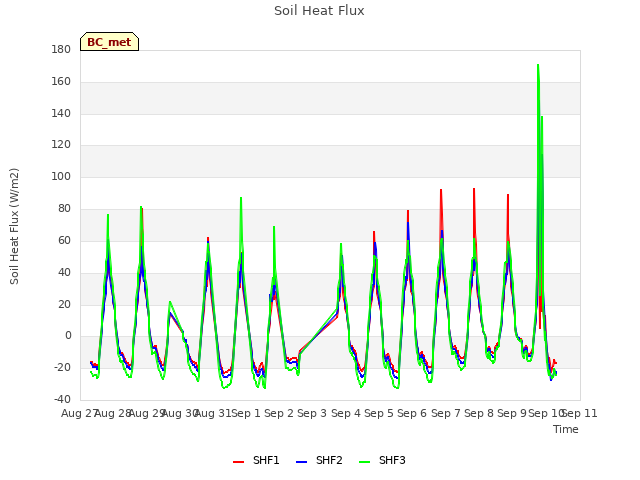
Task: Click the 0 y-axis tick label
Action: (68, 336)
